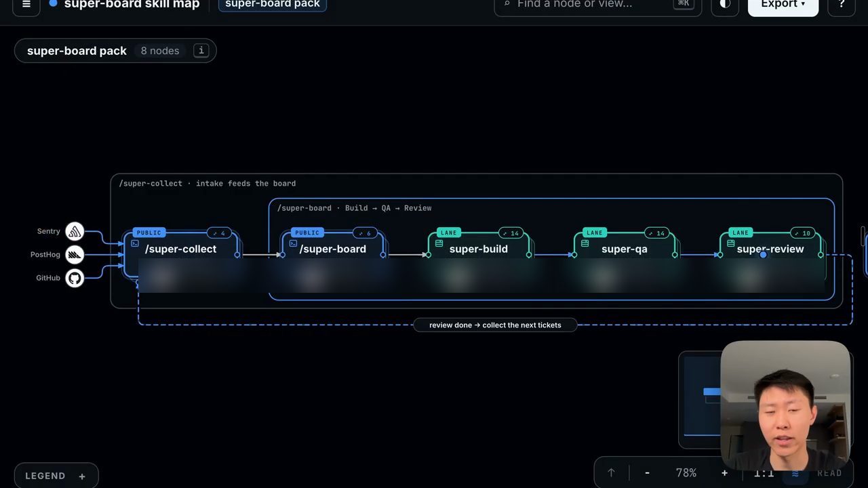This screenshot has height=488, width=868.
Task: Open the hamburger menu in top bar
Action: (26, 4)
